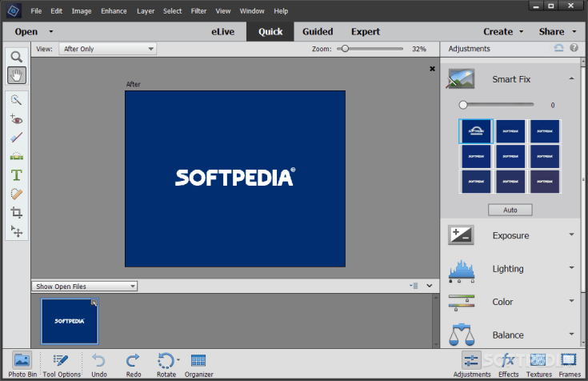Open the Show Open Files dropdown
Image resolution: width=588 pixels, height=381 pixels.
[x=84, y=286]
